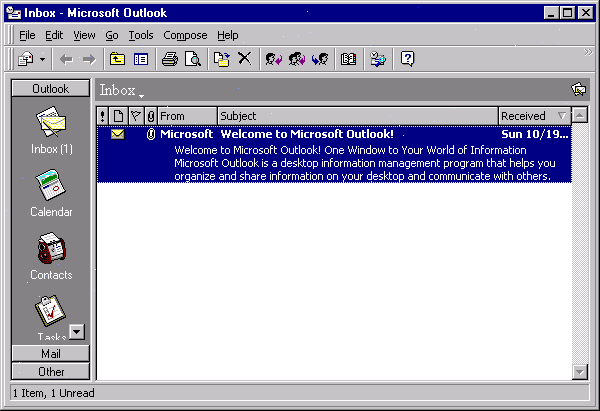
Task: Click Outlook icon in window title bar
Action: (x=13, y=13)
